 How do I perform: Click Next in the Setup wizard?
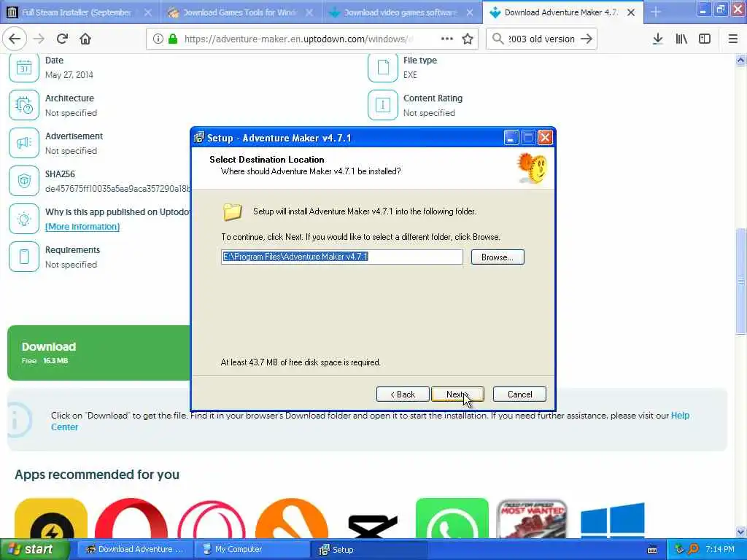[457, 394]
